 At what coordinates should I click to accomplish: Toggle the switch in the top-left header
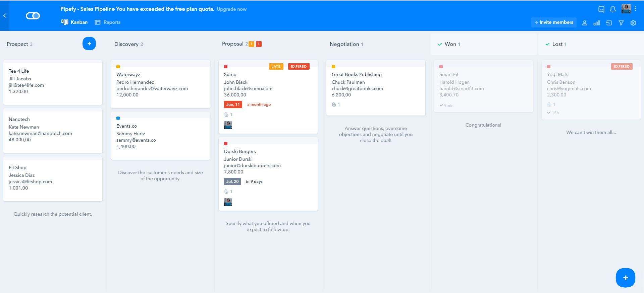pyautogui.click(x=33, y=16)
